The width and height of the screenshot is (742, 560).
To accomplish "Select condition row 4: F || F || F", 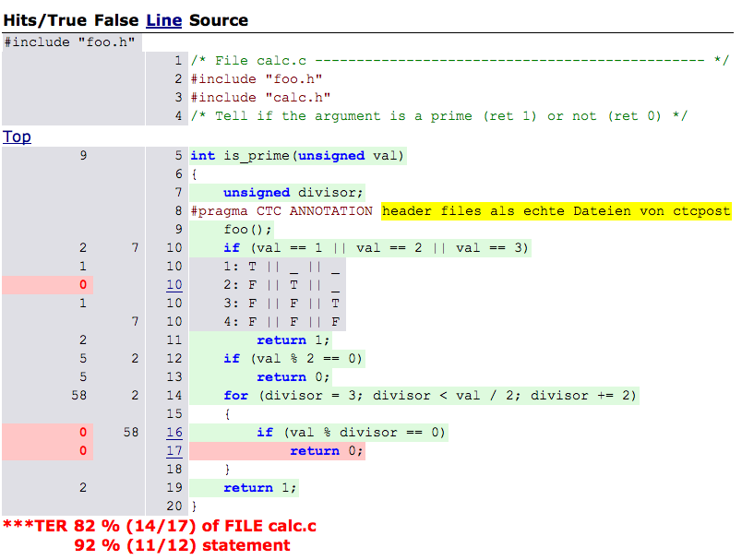I will coord(282,322).
